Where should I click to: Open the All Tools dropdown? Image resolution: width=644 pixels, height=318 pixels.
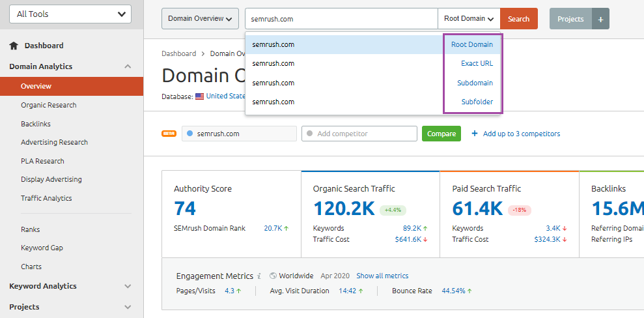pyautogui.click(x=70, y=14)
